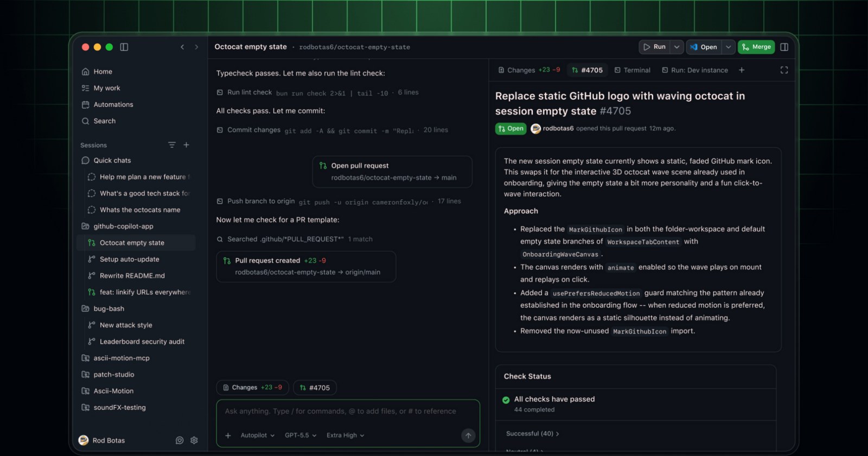
Task: Expand the Open dropdown arrow
Action: pyautogui.click(x=728, y=47)
